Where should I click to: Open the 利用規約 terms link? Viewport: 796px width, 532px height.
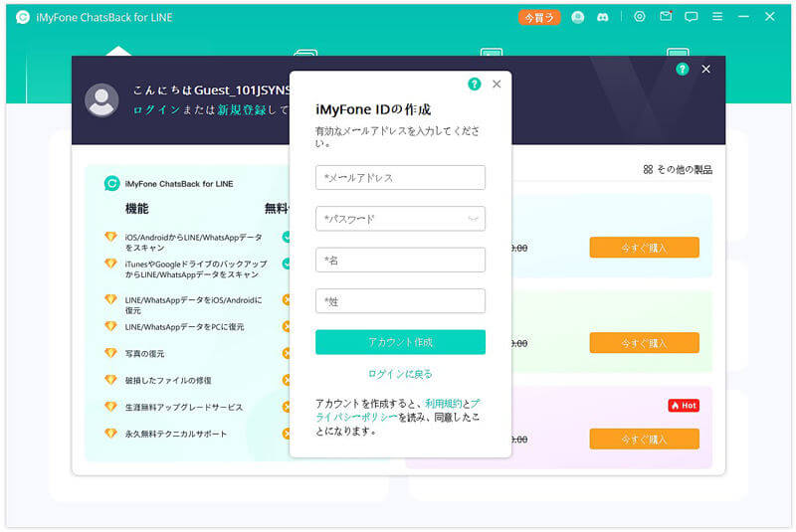click(443, 404)
